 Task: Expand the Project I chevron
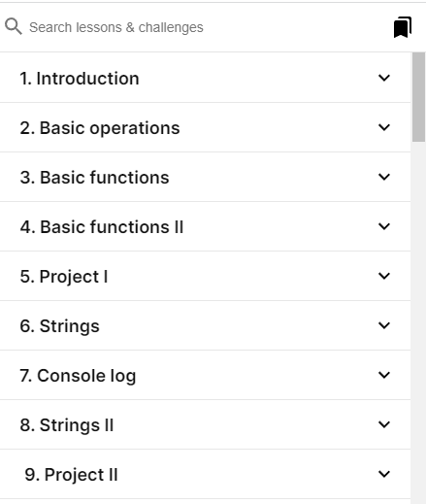click(384, 276)
